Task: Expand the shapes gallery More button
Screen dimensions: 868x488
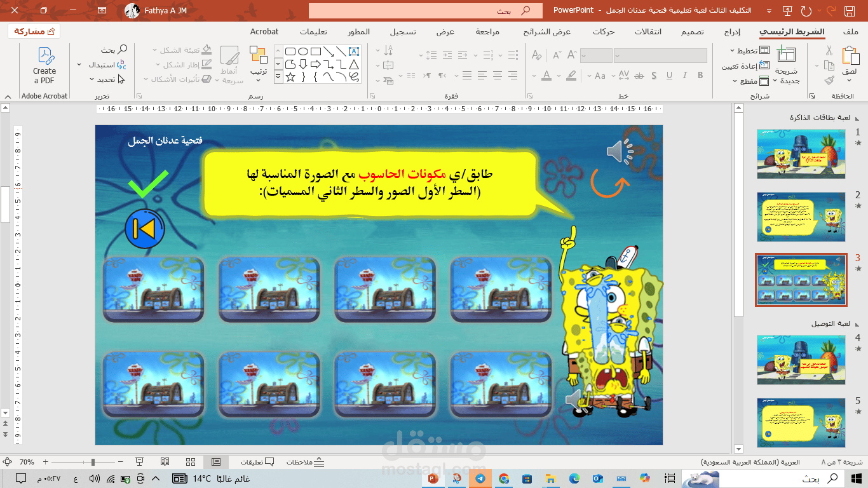Action: click(278, 77)
